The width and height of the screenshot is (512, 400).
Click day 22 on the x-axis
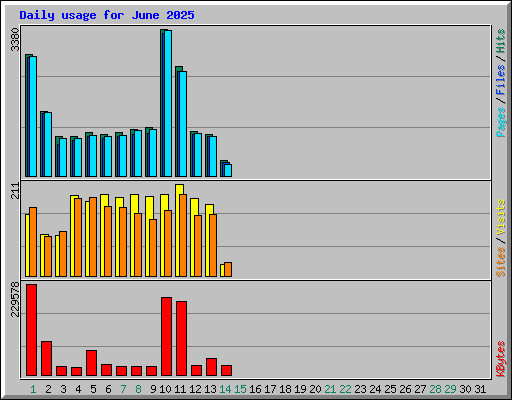click(345, 389)
